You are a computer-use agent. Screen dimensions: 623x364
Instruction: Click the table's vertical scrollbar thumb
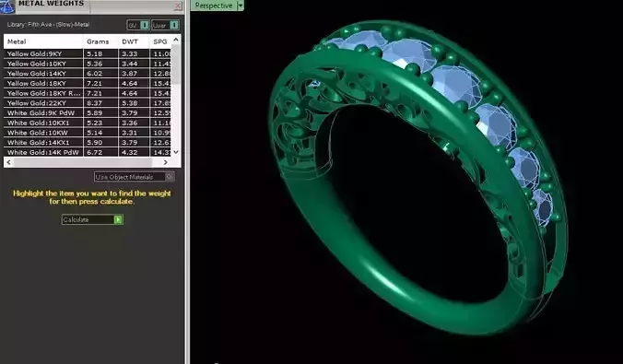(x=176, y=64)
